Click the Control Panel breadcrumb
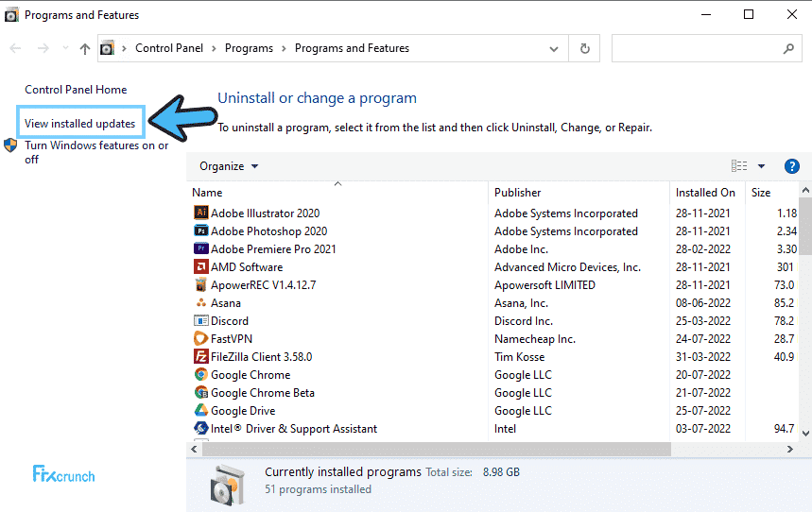The width and height of the screenshot is (812, 512). 169,48
